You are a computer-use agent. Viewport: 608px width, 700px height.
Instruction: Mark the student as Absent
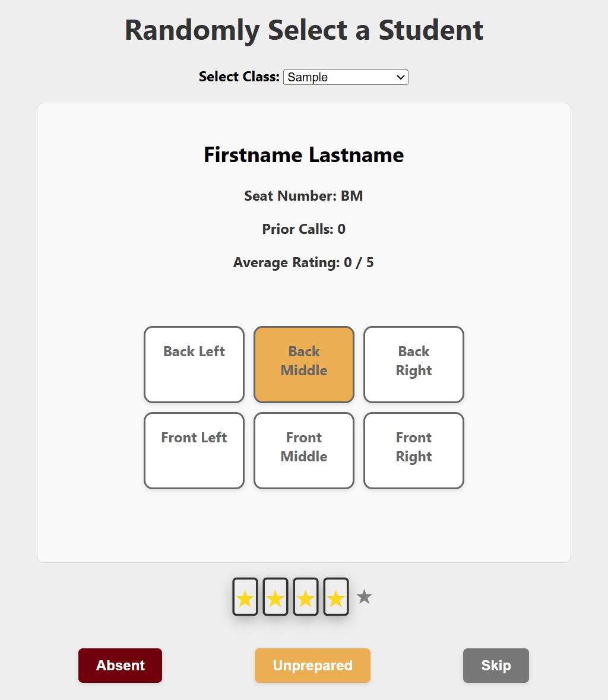pos(120,665)
